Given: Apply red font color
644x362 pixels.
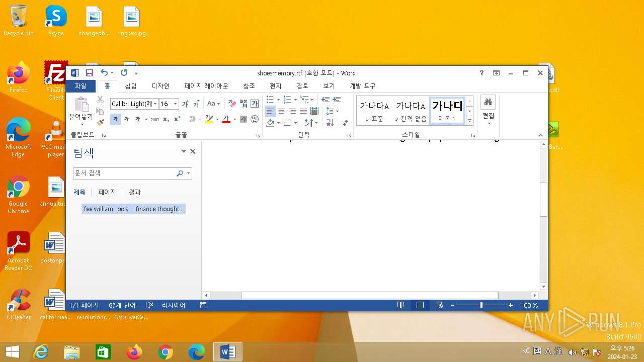Looking at the screenshot, I should click(226, 119).
